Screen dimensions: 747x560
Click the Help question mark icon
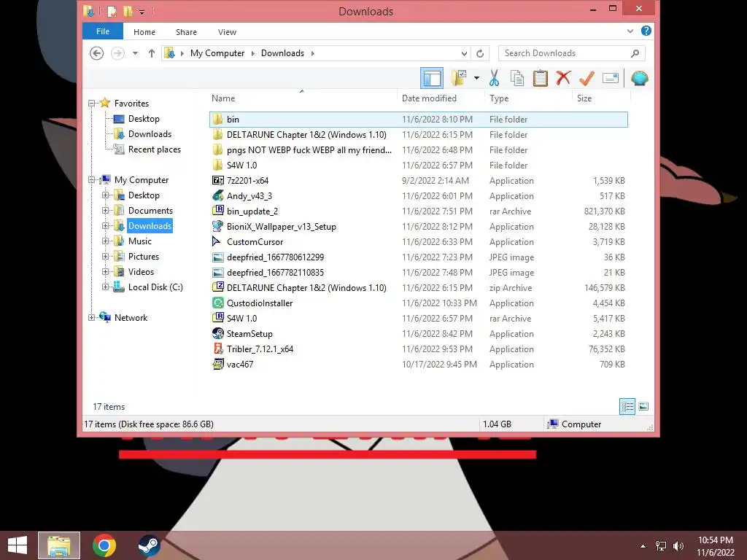646,31
